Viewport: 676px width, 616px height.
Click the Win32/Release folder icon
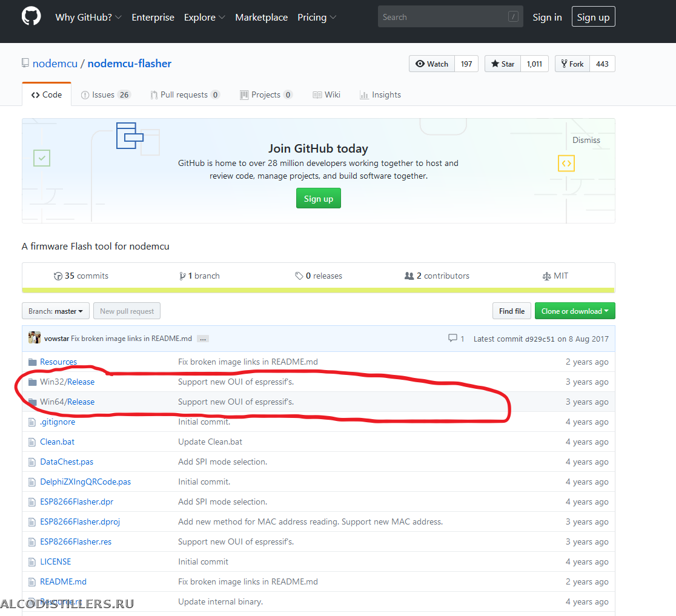32,382
